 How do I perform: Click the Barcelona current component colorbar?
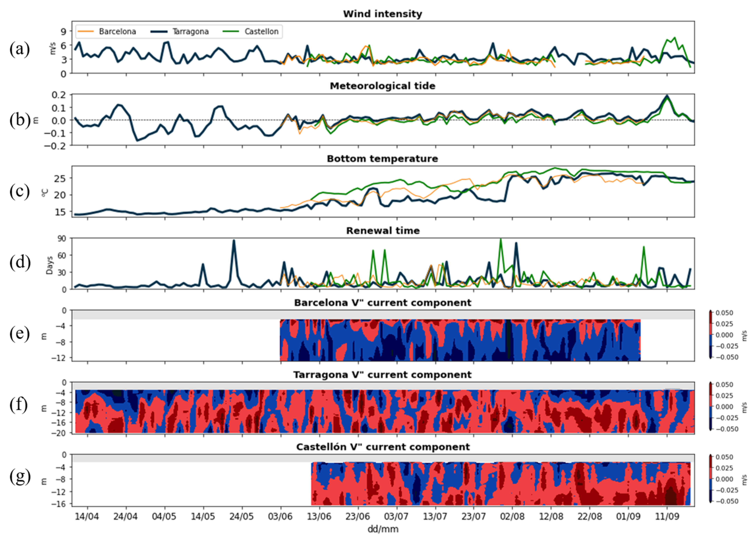[711, 335]
